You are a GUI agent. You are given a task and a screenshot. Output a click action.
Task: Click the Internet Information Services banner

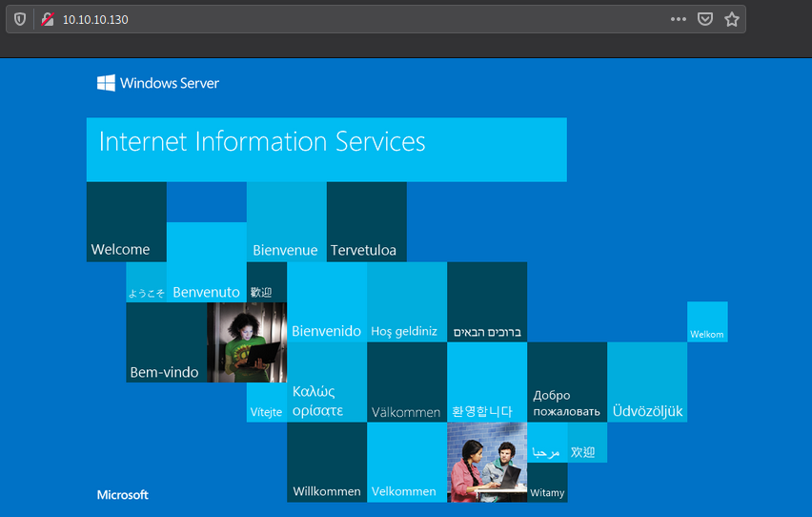(326, 150)
